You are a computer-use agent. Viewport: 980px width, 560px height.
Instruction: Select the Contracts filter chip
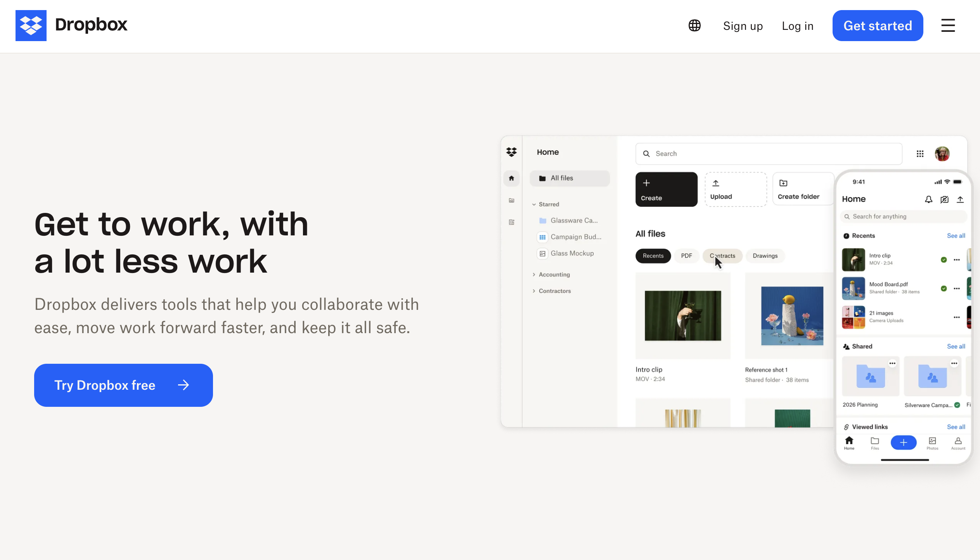[722, 256]
